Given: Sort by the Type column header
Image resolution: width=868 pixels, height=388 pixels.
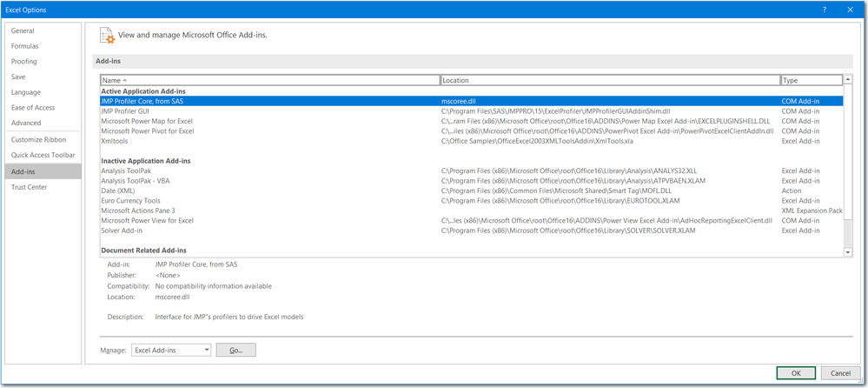Looking at the screenshot, I should [x=812, y=80].
